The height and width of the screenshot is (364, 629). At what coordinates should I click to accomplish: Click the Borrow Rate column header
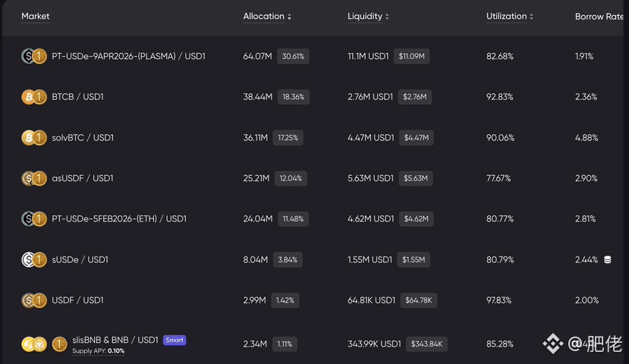(x=599, y=16)
